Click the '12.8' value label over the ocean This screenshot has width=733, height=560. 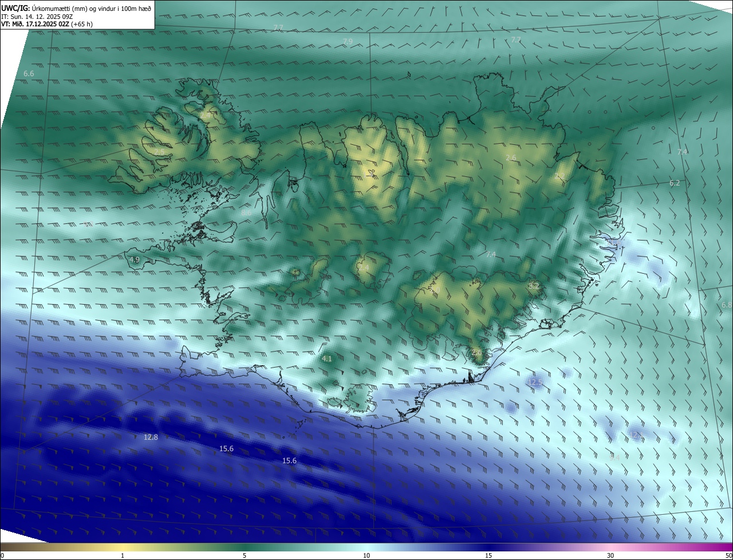[x=151, y=437]
